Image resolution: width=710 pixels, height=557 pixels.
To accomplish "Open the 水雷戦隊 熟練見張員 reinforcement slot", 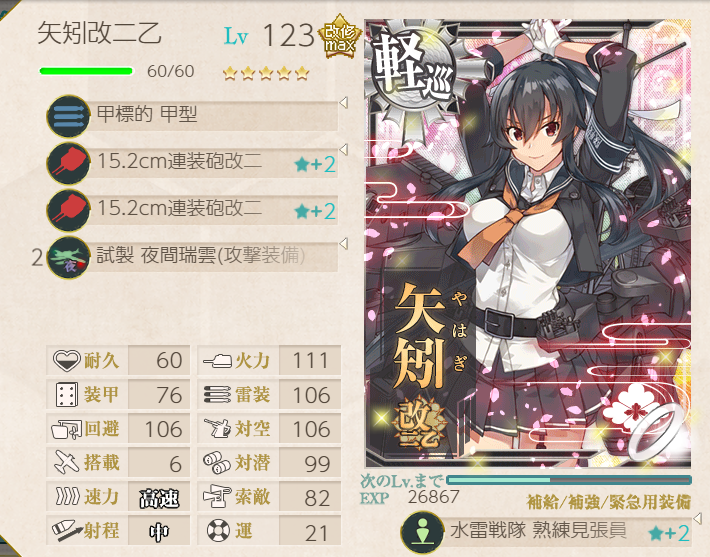I will coord(546,532).
